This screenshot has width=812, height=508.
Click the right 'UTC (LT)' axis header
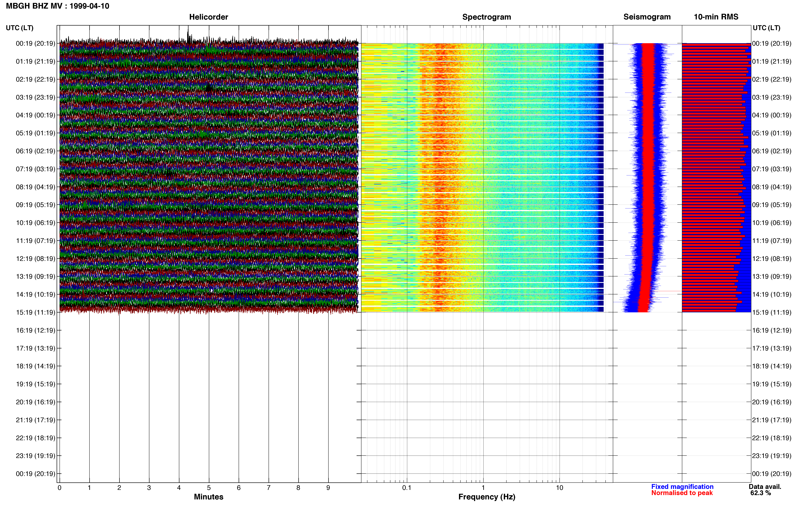pos(766,28)
